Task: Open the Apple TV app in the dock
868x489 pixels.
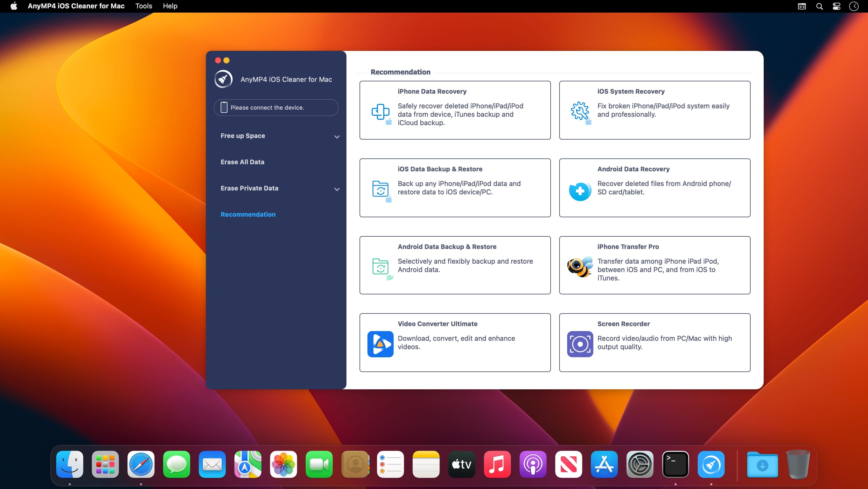Action: (462, 464)
